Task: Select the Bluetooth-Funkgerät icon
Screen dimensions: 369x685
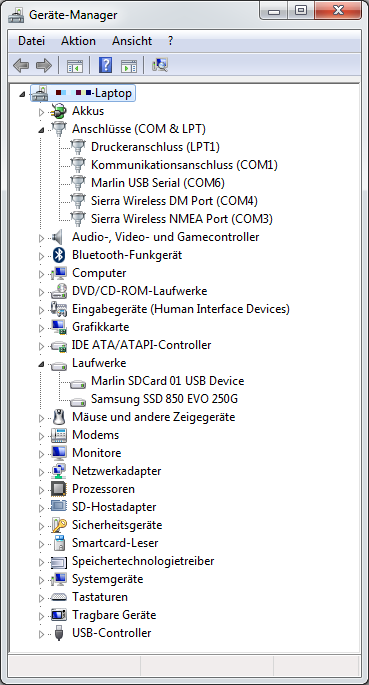Action: [59, 255]
